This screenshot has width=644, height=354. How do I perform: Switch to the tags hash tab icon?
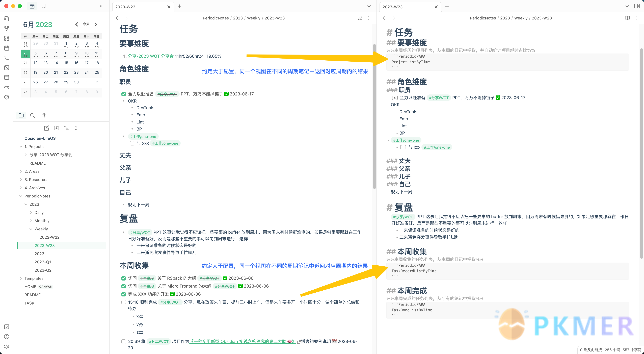pos(44,115)
